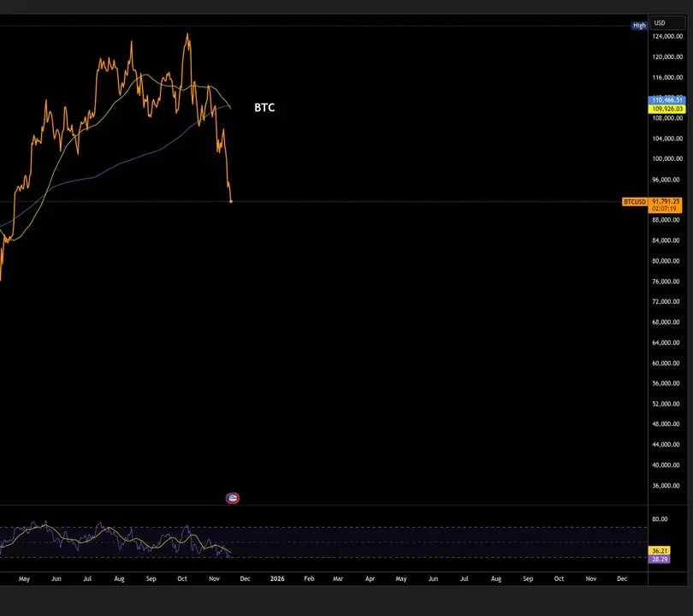Image resolution: width=693 pixels, height=616 pixels.
Task: Click the 60,000.00 price axis label
Action: click(x=666, y=364)
